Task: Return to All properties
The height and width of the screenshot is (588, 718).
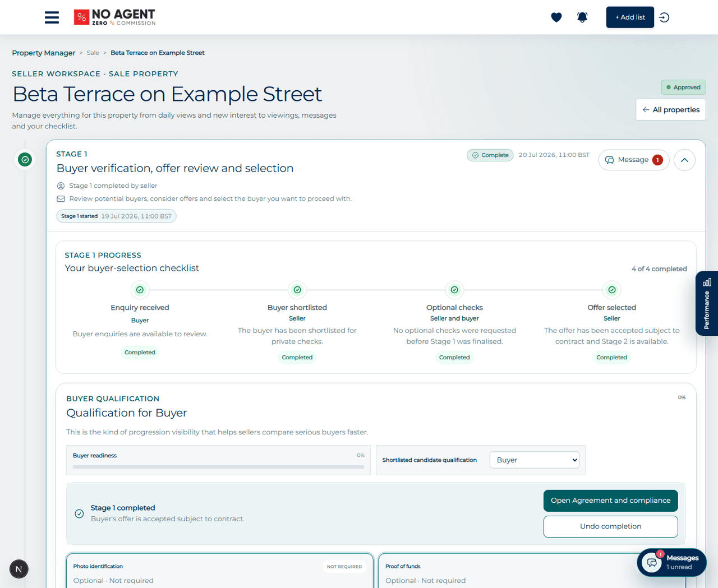Action: [671, 110]
